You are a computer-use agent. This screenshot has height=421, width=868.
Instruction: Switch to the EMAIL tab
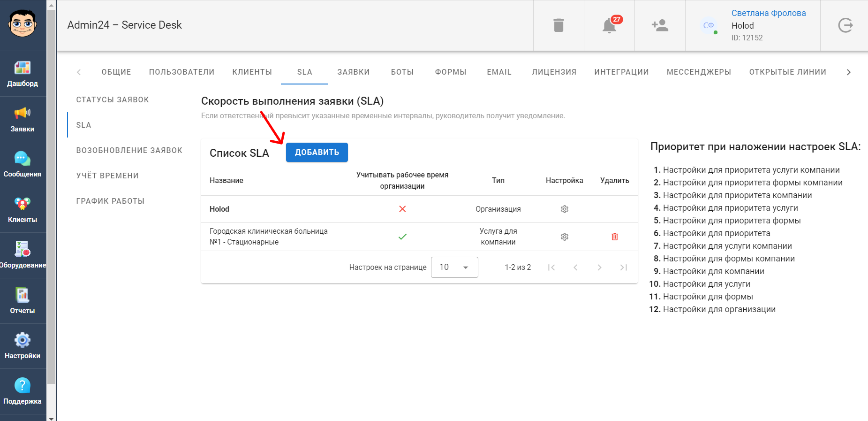pyautogui.click(x=499, y=72)
